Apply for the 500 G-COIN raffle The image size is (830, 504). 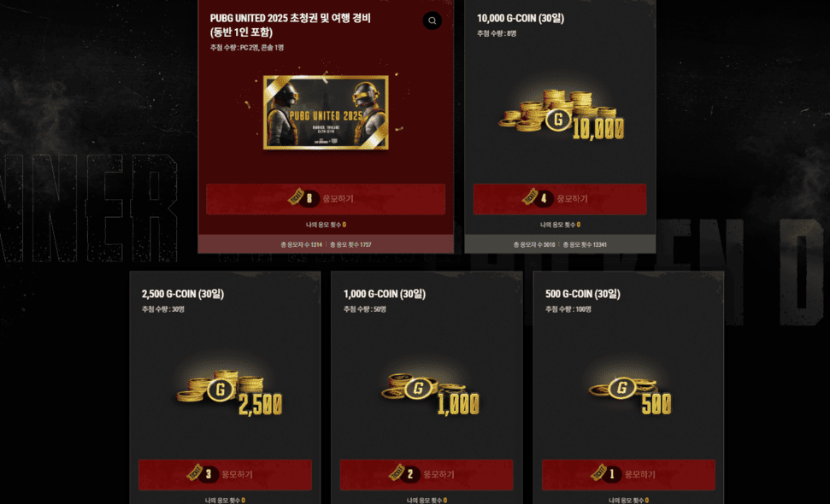click(x=628, y=474)
